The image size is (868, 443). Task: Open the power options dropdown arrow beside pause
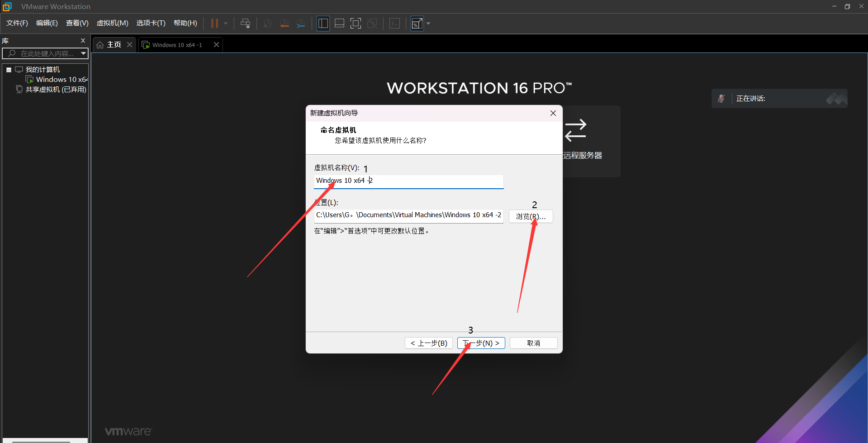coord(226,24)
